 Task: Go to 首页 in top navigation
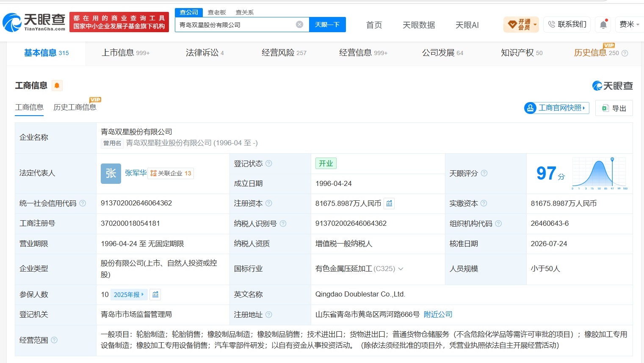374,25
